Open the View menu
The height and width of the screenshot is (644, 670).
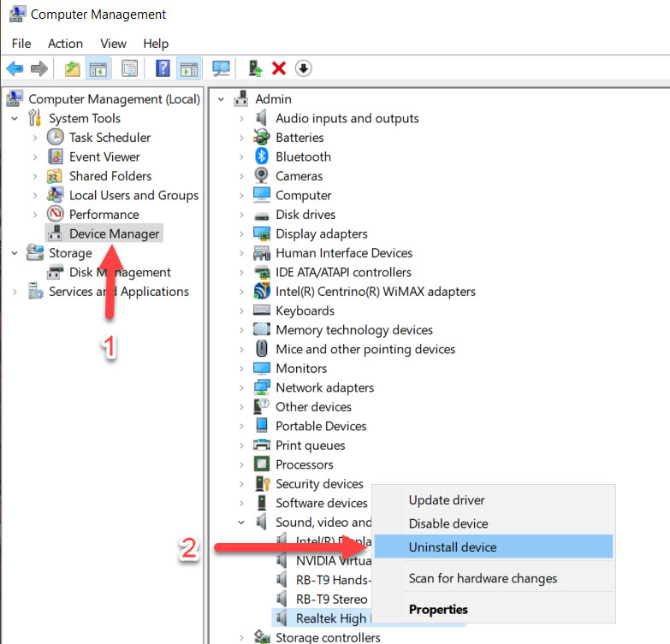tap(113, 44)
